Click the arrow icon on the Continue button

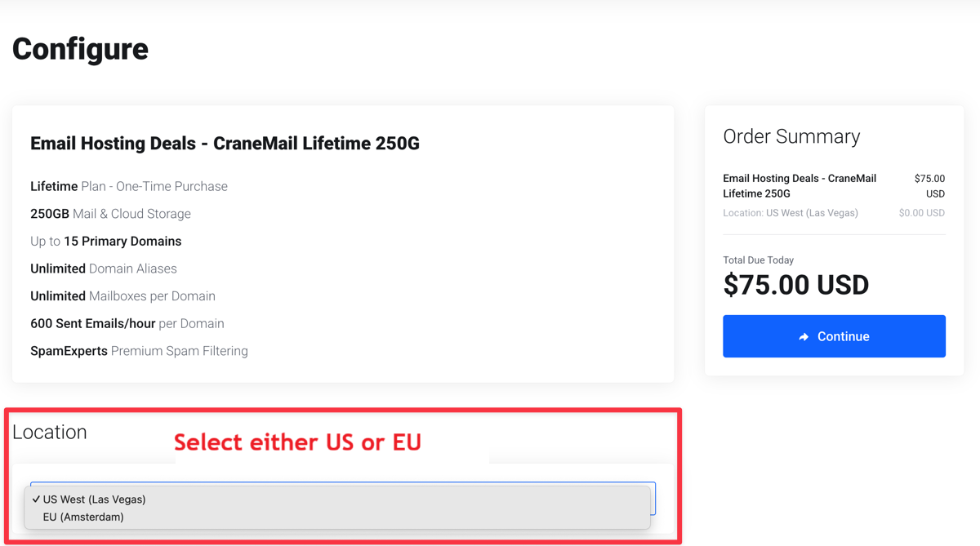[x=804, y=337]
